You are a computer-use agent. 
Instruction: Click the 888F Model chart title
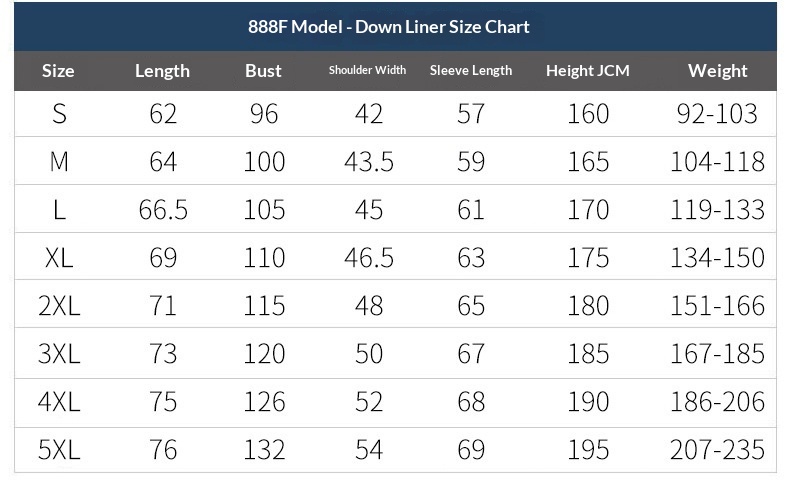[388, 27]
